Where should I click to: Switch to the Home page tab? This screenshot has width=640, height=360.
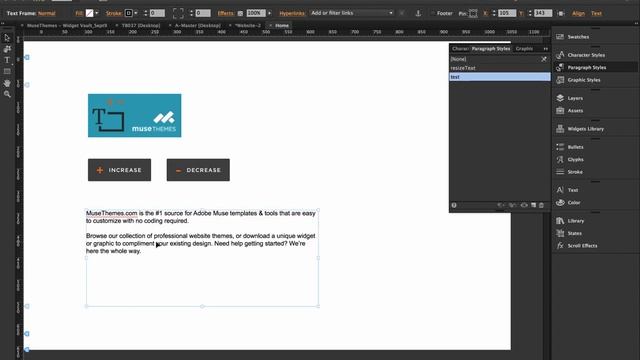click(282, 25)
